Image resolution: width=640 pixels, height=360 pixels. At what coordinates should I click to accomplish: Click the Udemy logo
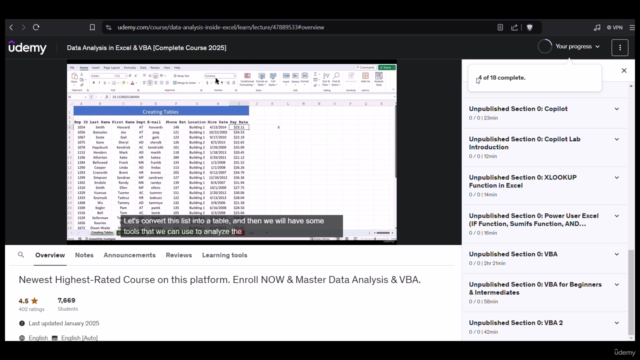27,47
